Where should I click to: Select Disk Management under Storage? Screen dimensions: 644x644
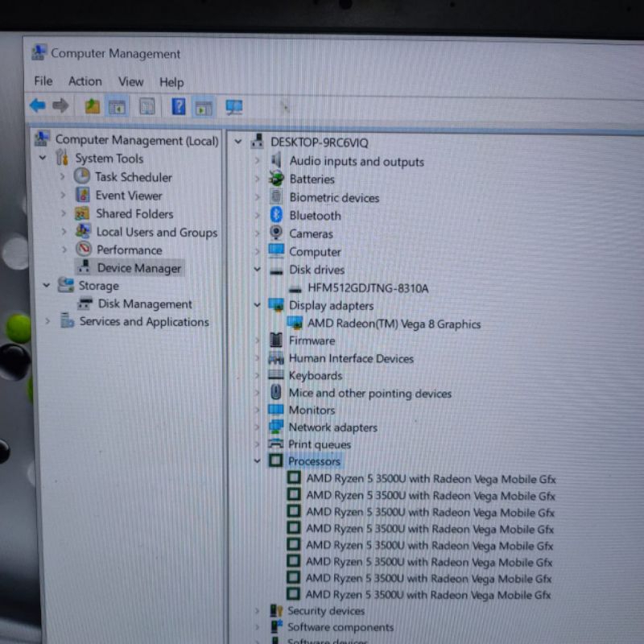coord(144,304)
